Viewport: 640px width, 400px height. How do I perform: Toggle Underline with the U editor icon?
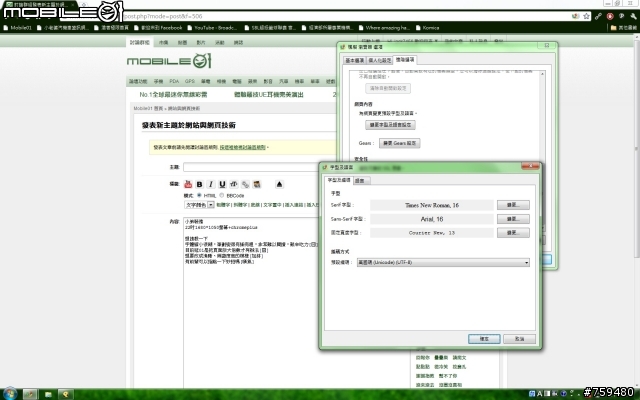[x=222, y=184]
